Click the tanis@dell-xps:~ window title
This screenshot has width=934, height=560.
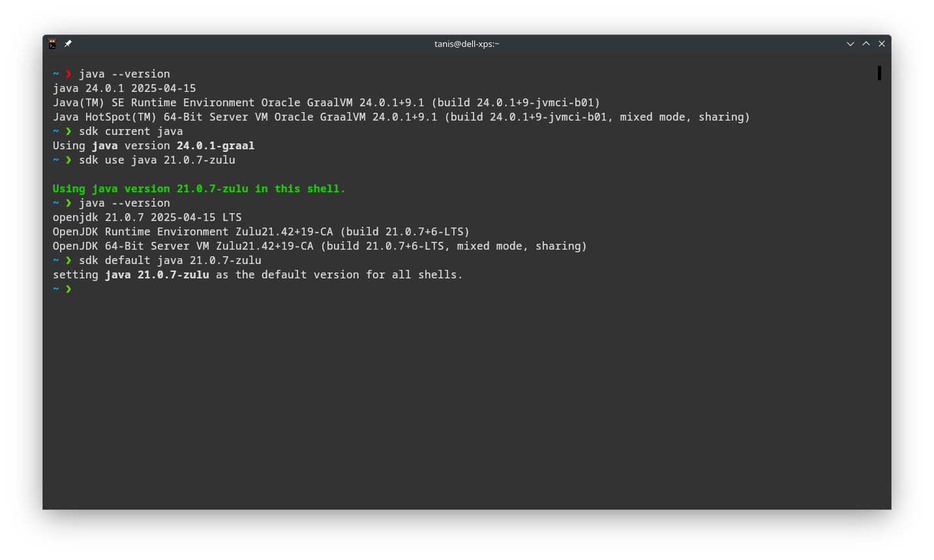coord(466,44)
